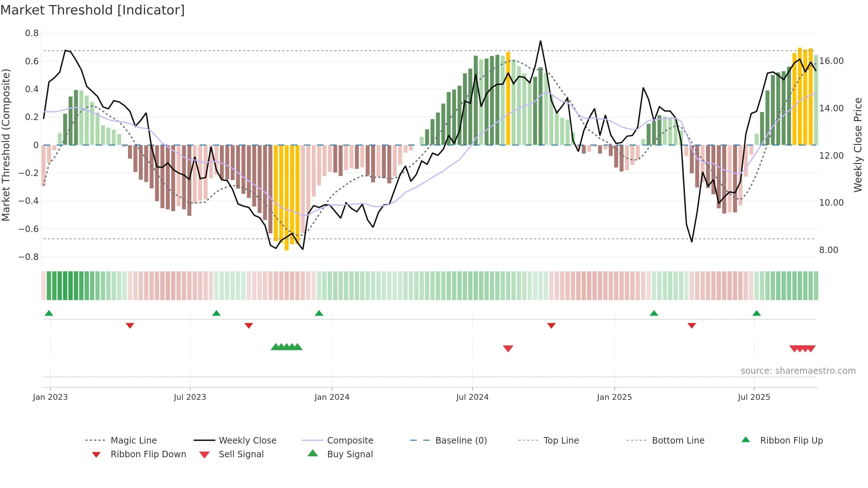Toggle Ribbon Flip Up legend entry
This screenshot has width=868, height=488.
pos(782,440)
